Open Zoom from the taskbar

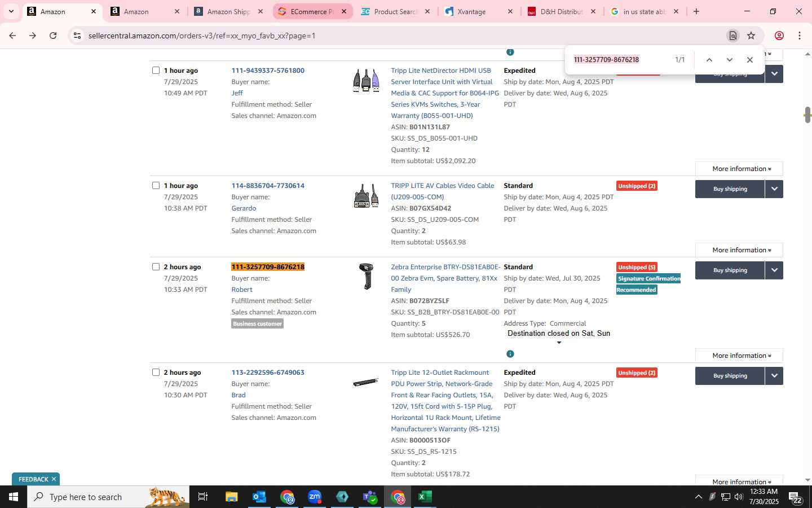click(x=315, y=497)
